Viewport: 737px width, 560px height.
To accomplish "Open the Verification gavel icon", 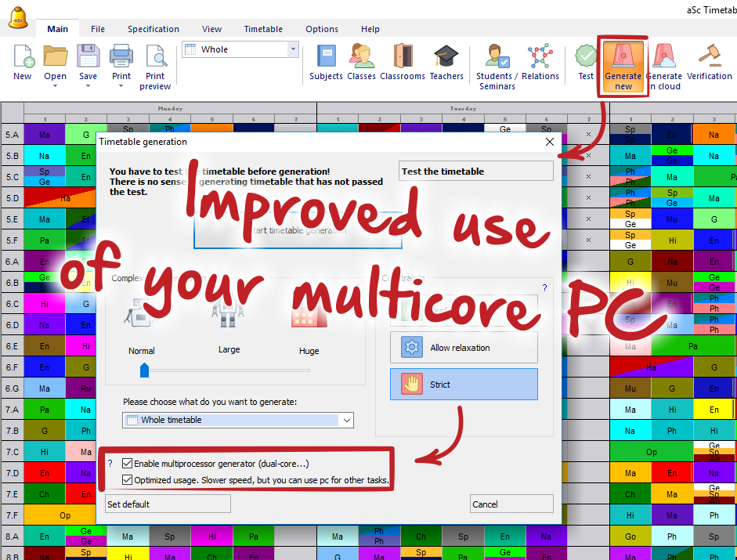I will pyautogui.click(x=709, y=57).
